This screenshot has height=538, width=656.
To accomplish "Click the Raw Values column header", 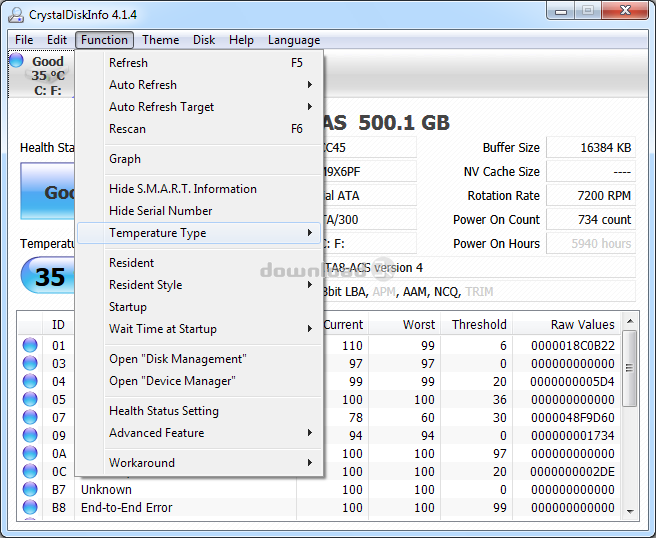I will (x=582, y=325).
